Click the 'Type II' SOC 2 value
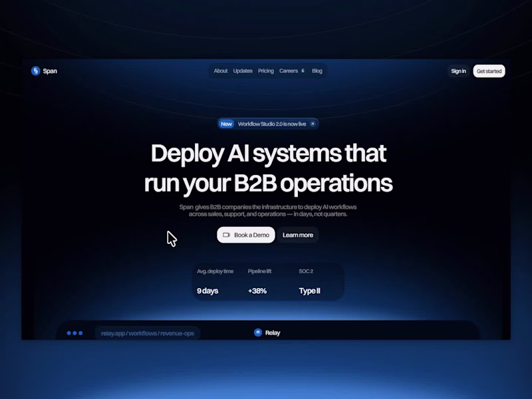 pyautogui.click(x=309, y=291)
